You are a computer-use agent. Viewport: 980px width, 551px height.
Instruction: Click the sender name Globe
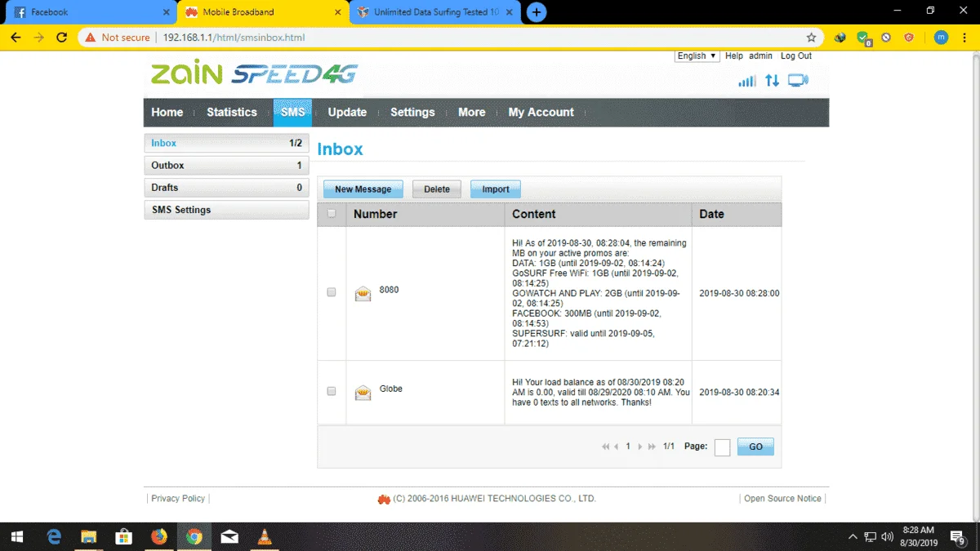click(x=391, y=389)
